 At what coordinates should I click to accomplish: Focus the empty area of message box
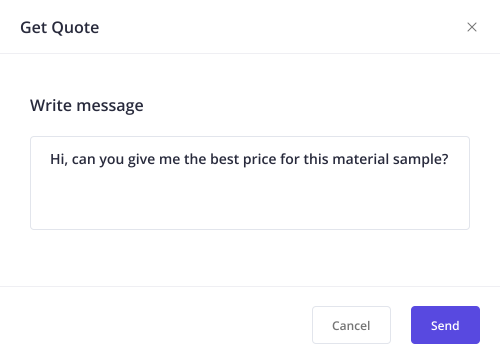[250, 200]
